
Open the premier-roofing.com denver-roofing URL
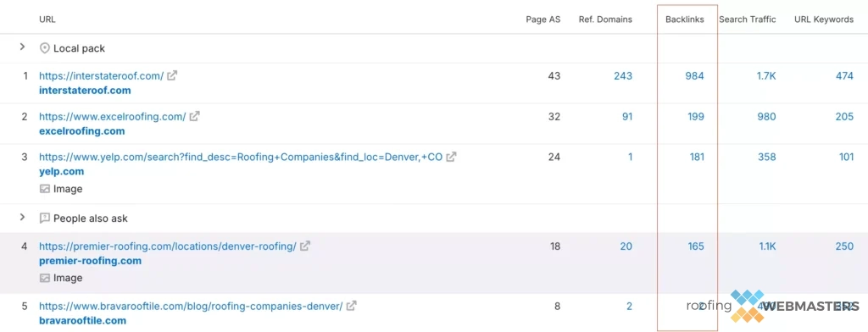168,246
